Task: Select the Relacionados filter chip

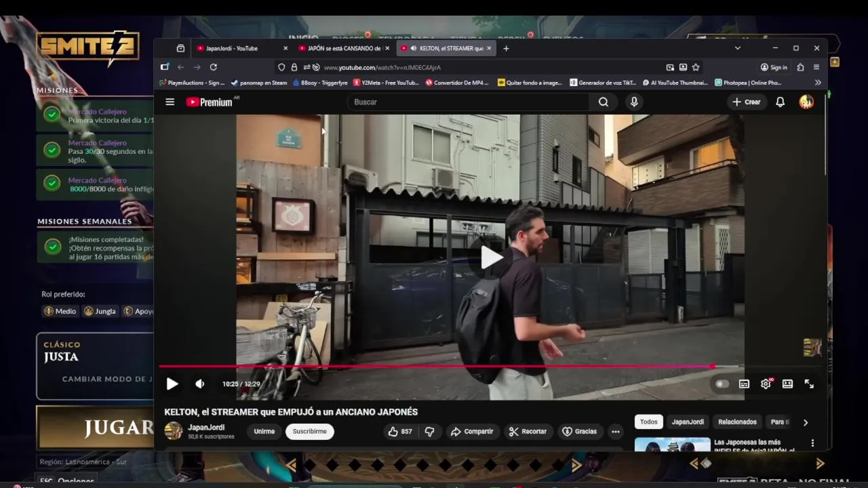Action: pyautogui.click(x=737, y=422)
